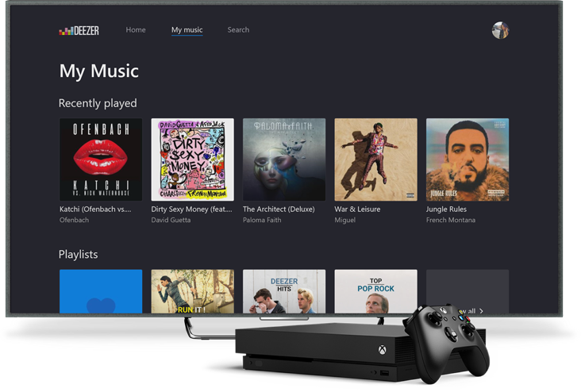Open the user profile avatar
This screenshot has width=581, height=392.
[500, 30]
